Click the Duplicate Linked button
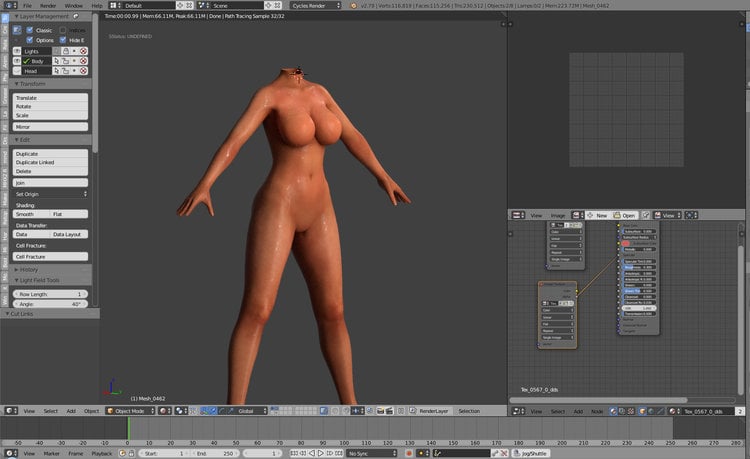The image size is (750, 459). (50, 163)
